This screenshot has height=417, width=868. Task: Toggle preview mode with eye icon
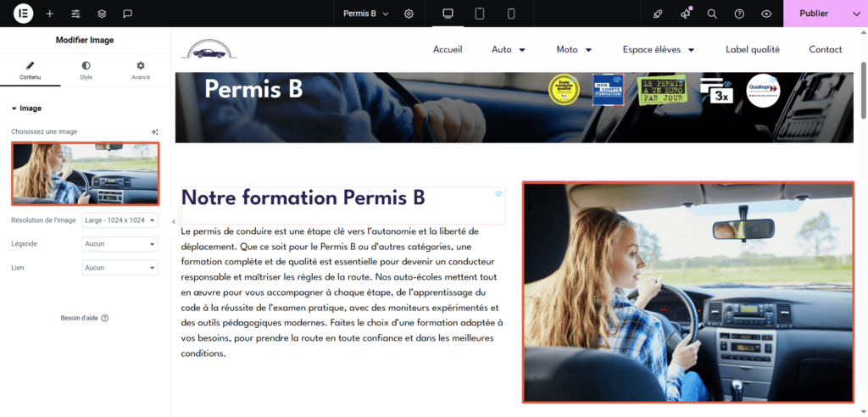click(766, 14)
